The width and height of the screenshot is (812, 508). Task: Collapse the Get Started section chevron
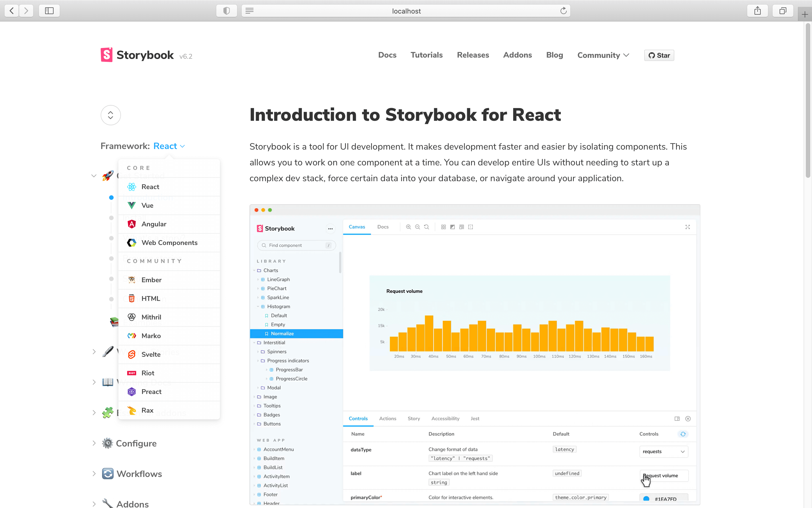click(x=94, y=176)
